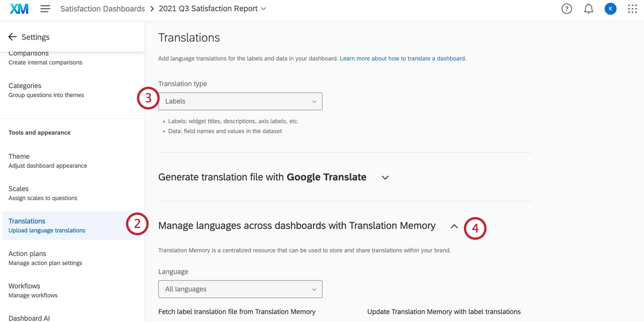Open Categories settings item

click(46, 90)
